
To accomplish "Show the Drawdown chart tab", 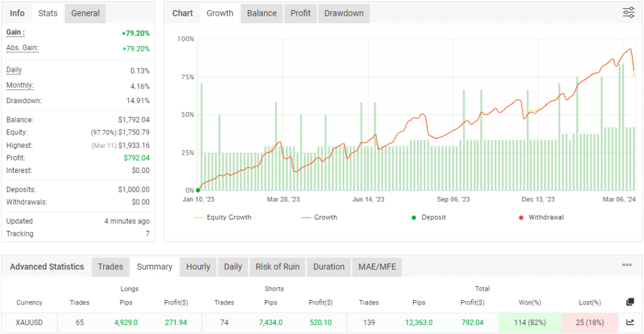I will tap(344, 13).
